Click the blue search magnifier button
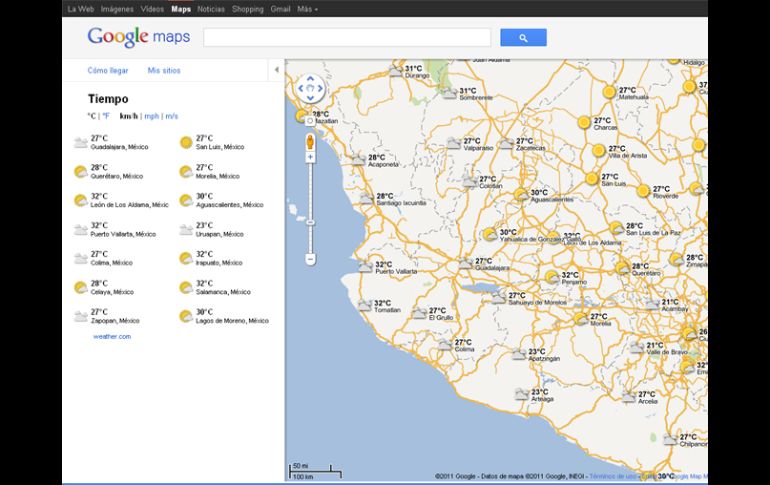 tap(523, 38)
